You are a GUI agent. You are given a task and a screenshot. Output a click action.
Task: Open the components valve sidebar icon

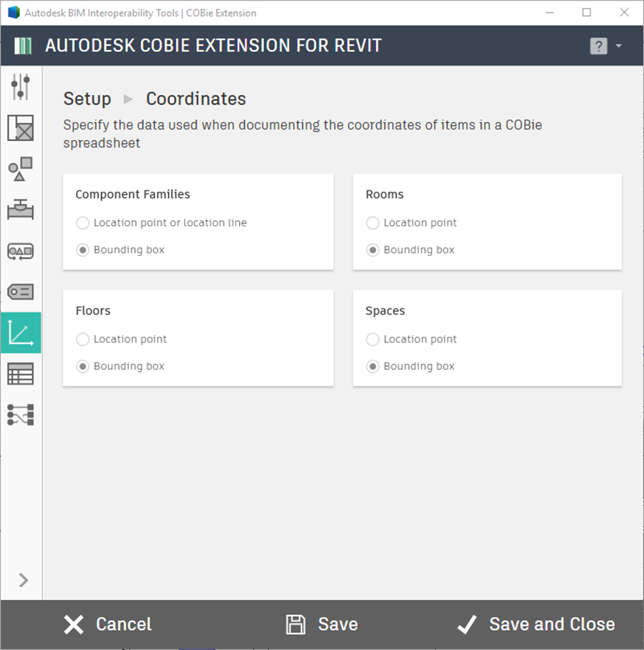pyautogui.click(x=21, y=210)
